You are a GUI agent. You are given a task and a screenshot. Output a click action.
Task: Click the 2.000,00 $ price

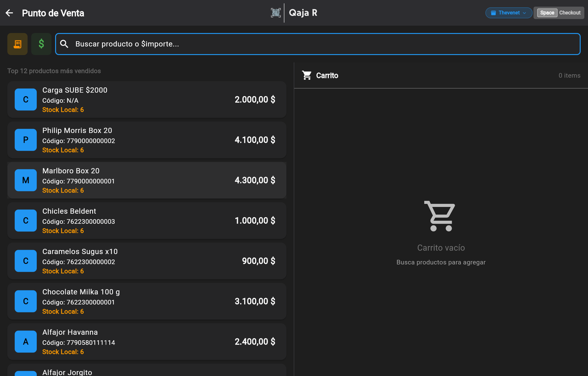point(255,100)
